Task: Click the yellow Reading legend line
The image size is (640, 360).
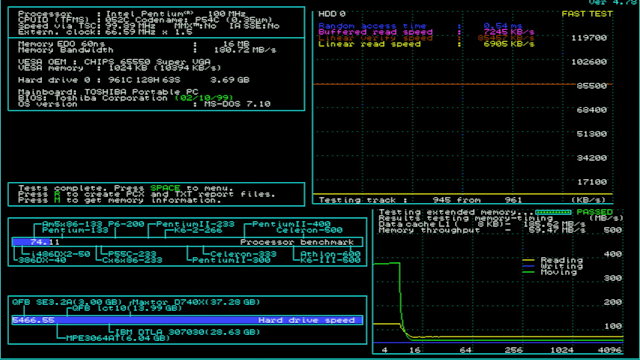Action: tap(528, 260)
